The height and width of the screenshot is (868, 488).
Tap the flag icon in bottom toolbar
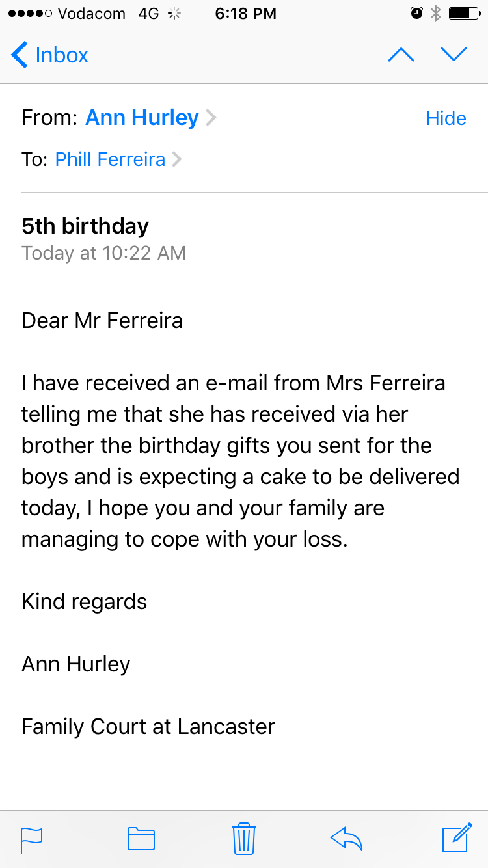tap(31, 839)
